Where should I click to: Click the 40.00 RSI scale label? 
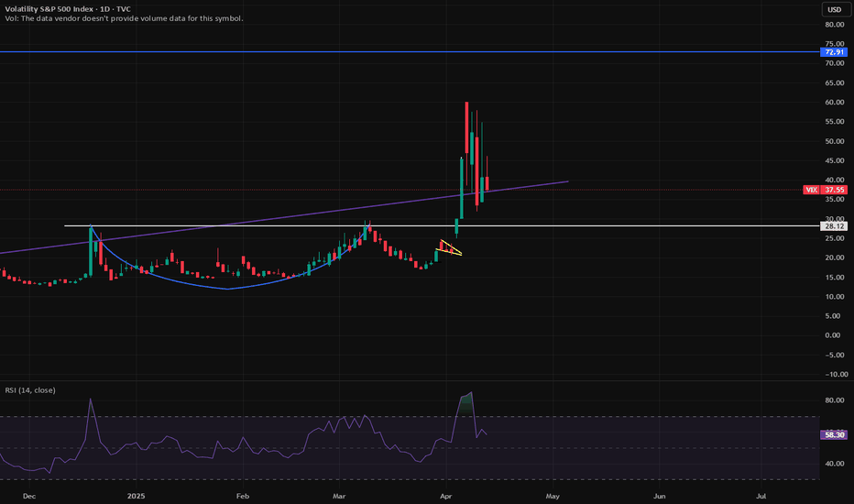pos(835,464)
